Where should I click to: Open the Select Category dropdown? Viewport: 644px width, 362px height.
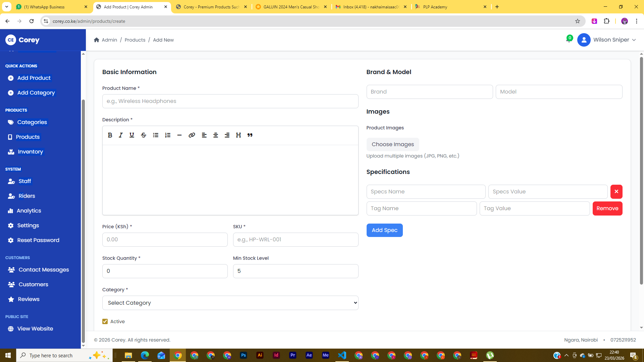click(230, 303)
